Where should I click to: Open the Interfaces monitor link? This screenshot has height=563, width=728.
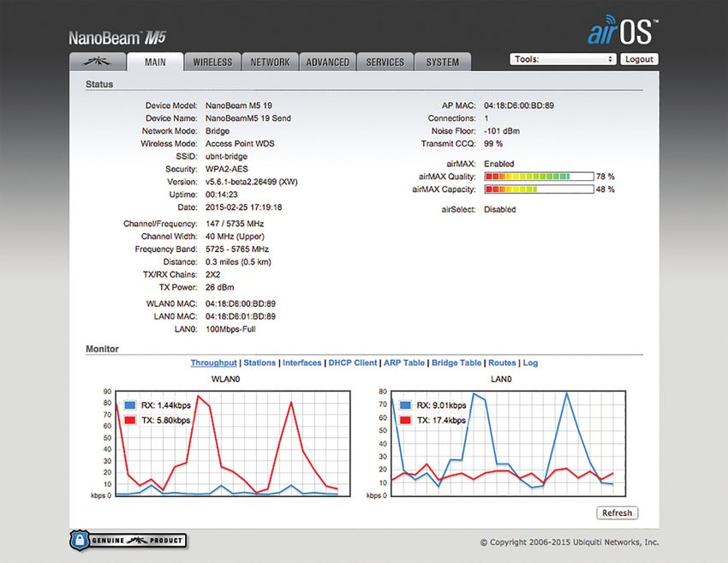click(301, 362)
